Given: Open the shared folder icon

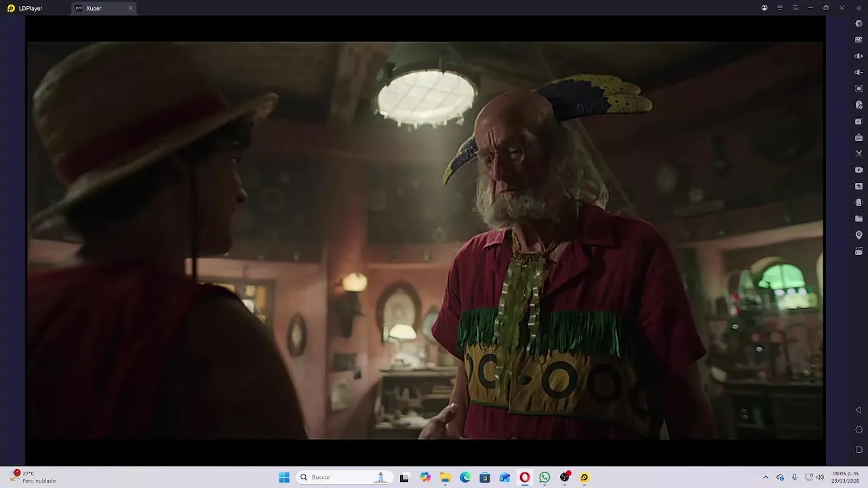Looking at the screenshot, I should tap(859, 219).
